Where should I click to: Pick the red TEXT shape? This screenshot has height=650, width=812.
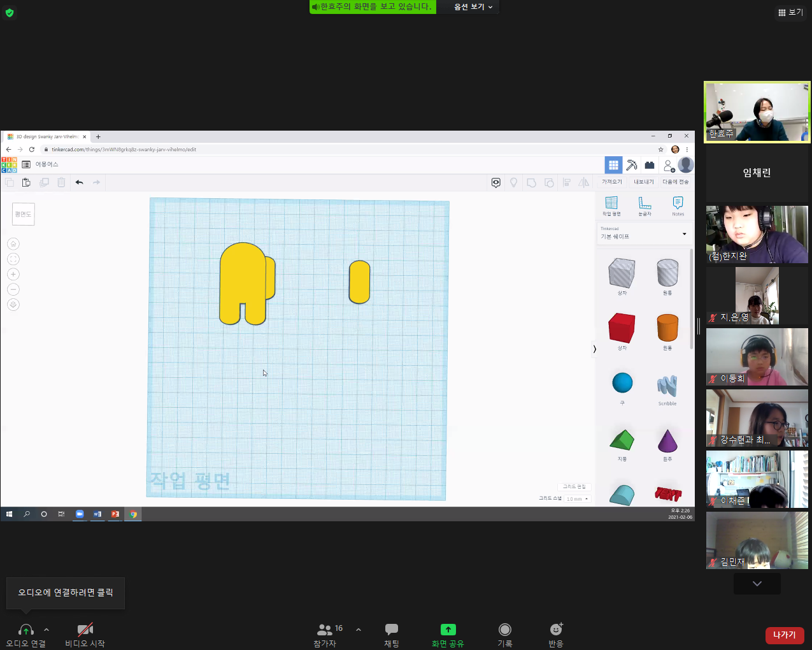click(668, 494)
